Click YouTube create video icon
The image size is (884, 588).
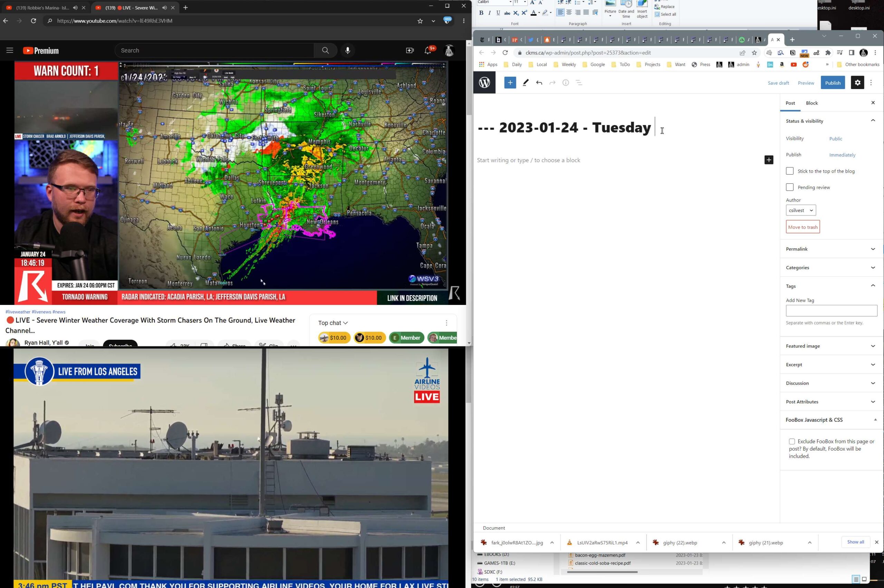point(410,50)
